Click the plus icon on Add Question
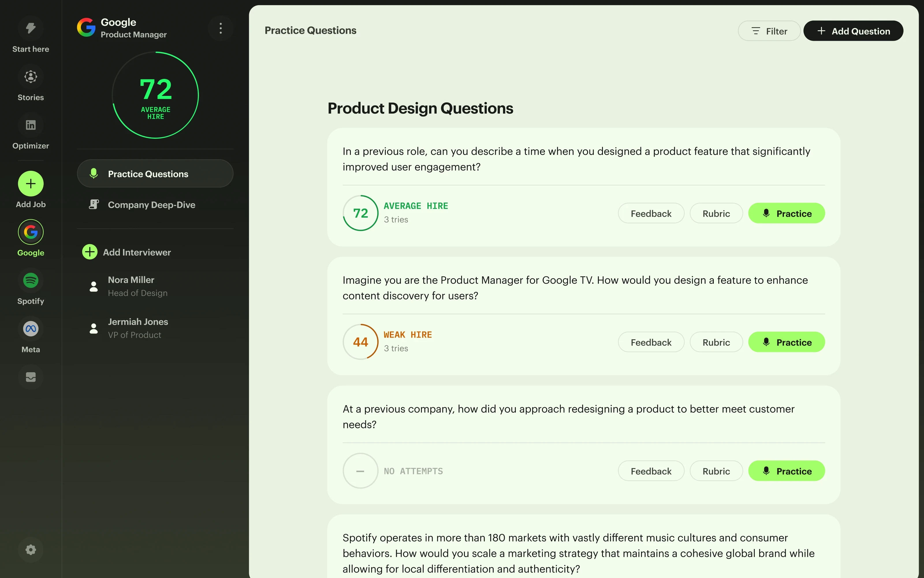The image size is (924, 578). [821, 31]
